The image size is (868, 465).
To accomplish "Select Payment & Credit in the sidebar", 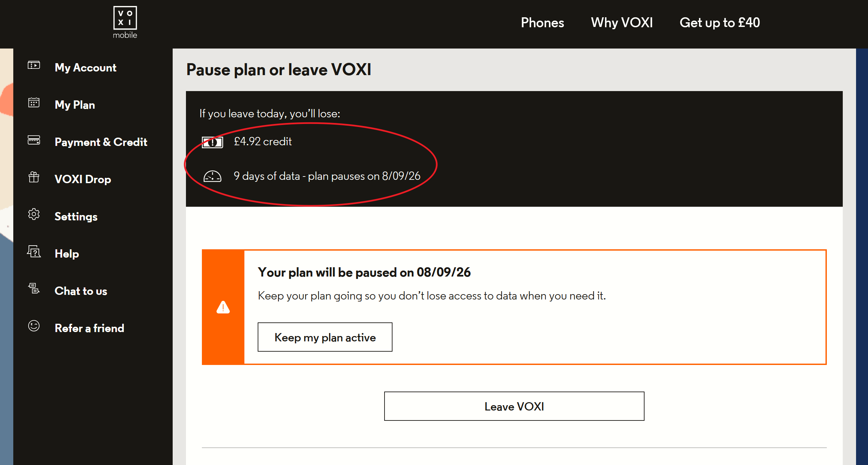I will click(x=101, y=142).
